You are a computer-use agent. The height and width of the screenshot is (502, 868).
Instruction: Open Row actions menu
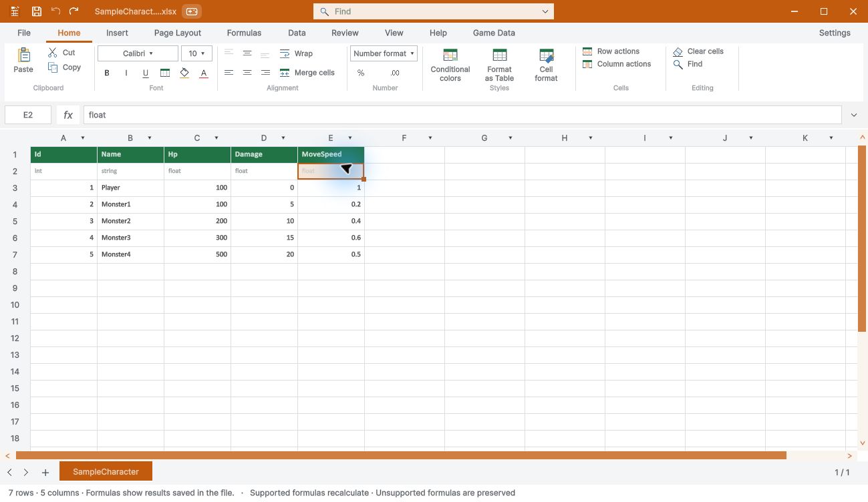click(611, 51)
